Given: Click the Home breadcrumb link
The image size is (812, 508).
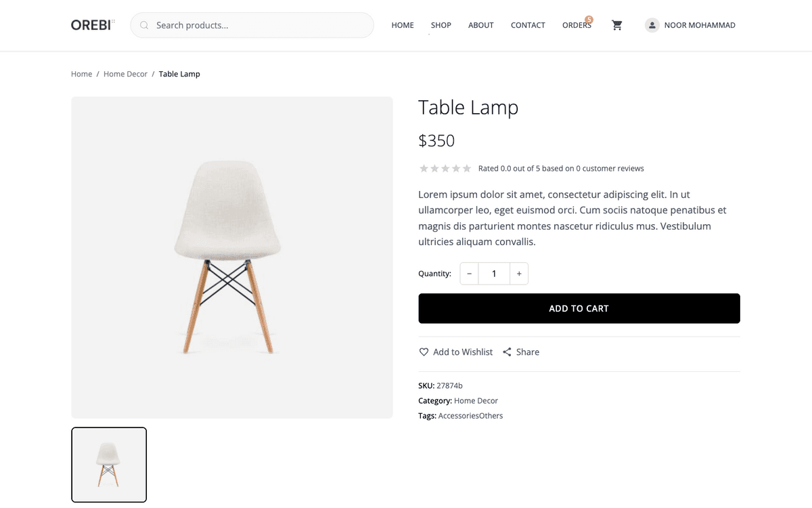Looking at the screenshot, I should (81, 74).
